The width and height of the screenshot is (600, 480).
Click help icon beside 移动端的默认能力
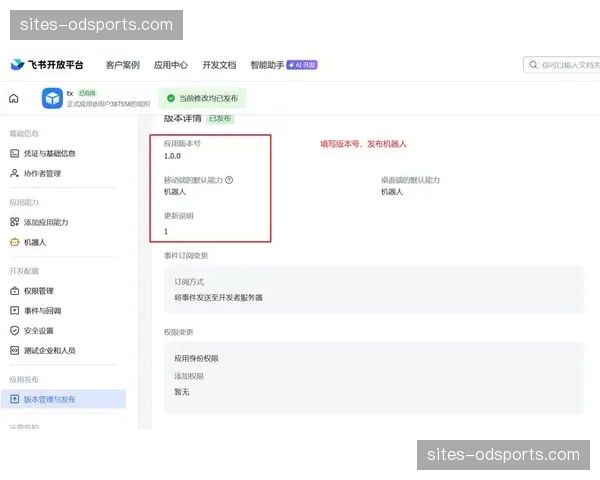(x=229, y=180)
